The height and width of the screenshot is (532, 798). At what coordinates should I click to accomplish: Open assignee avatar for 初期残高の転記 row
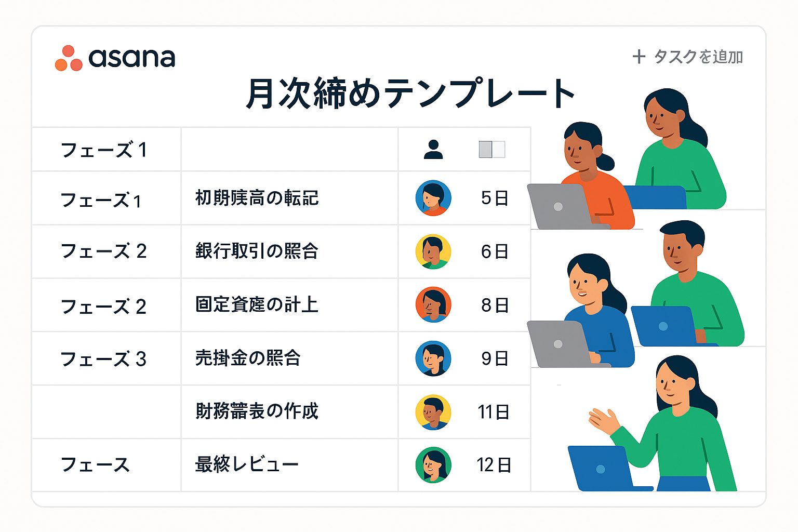(x=433, y=198)
